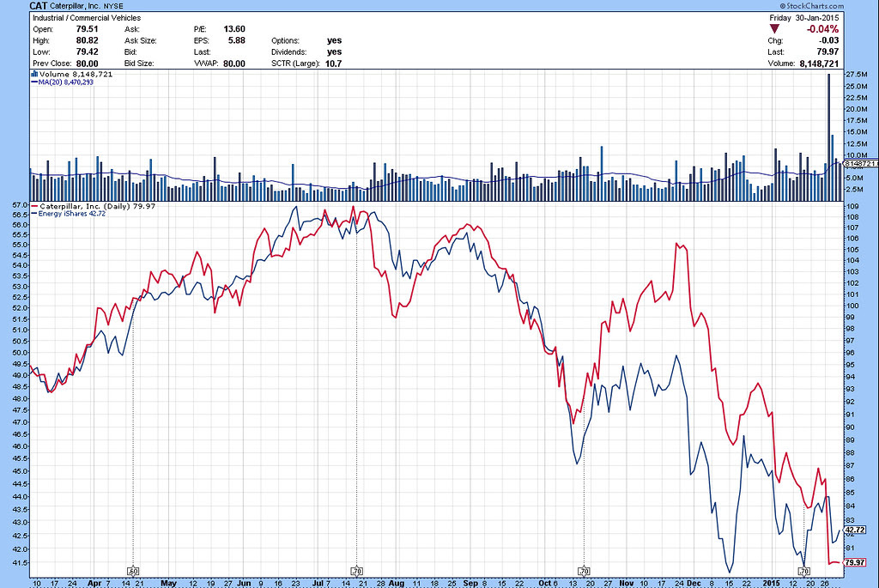879x588 pixels.
Task: Click the red 79.97 price tag on right axis
Action: pyautogui.click(x=856, y=562)
